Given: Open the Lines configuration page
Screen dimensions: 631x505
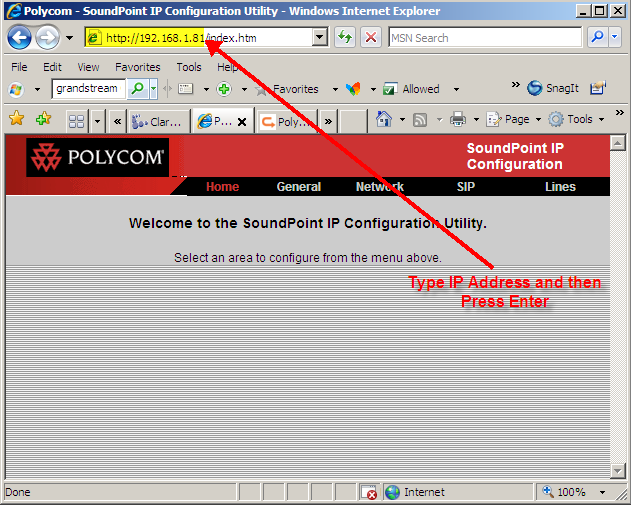Looking at the screenshot, I should 560,187.
